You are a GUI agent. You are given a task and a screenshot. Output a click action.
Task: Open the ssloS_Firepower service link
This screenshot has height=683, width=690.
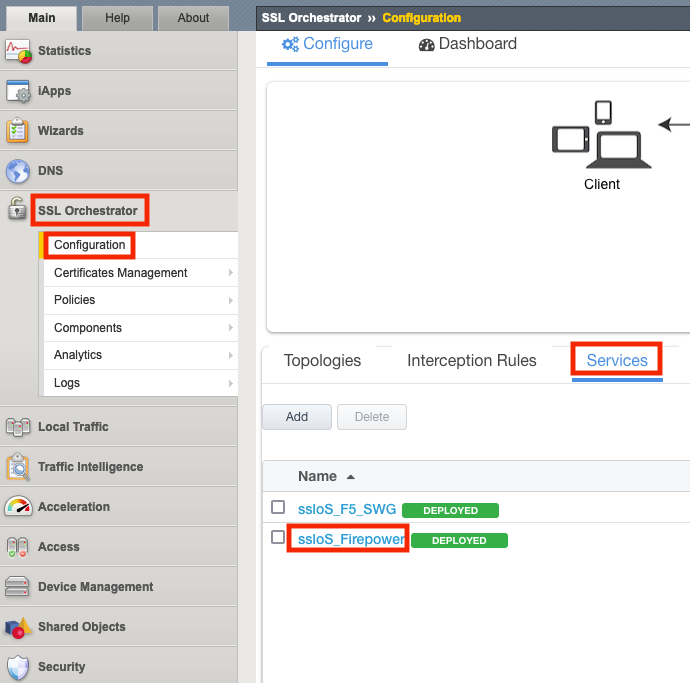(351, 539)
